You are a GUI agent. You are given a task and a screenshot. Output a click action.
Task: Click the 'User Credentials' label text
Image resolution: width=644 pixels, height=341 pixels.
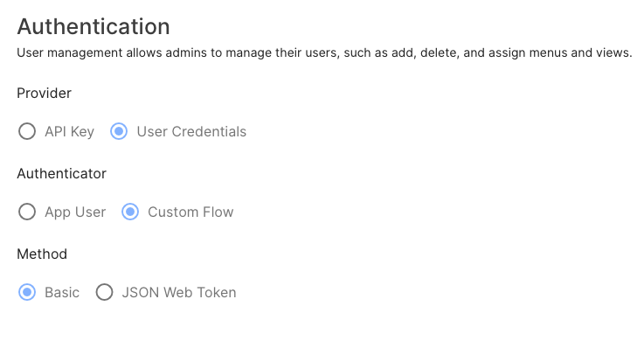(191, 131)
